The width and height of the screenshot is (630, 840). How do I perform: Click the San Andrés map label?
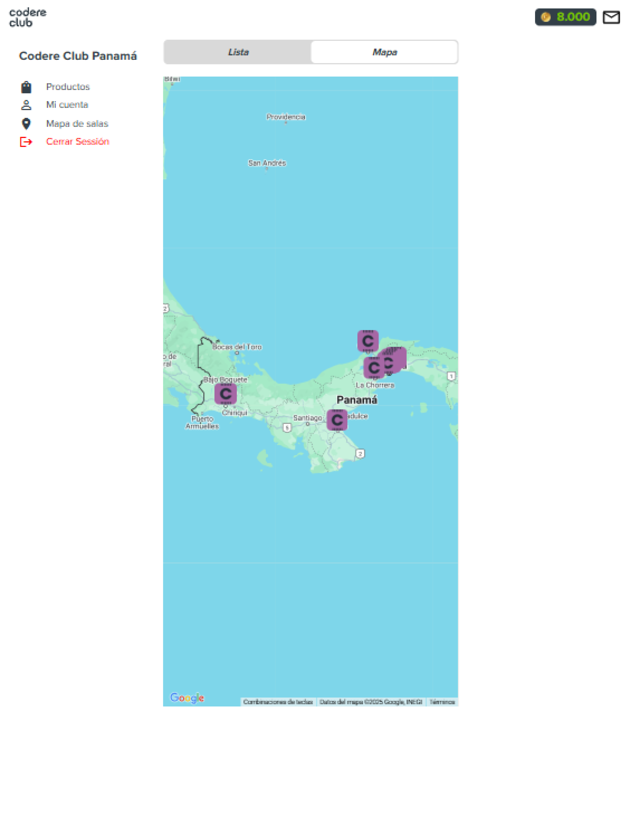(267, 163)
